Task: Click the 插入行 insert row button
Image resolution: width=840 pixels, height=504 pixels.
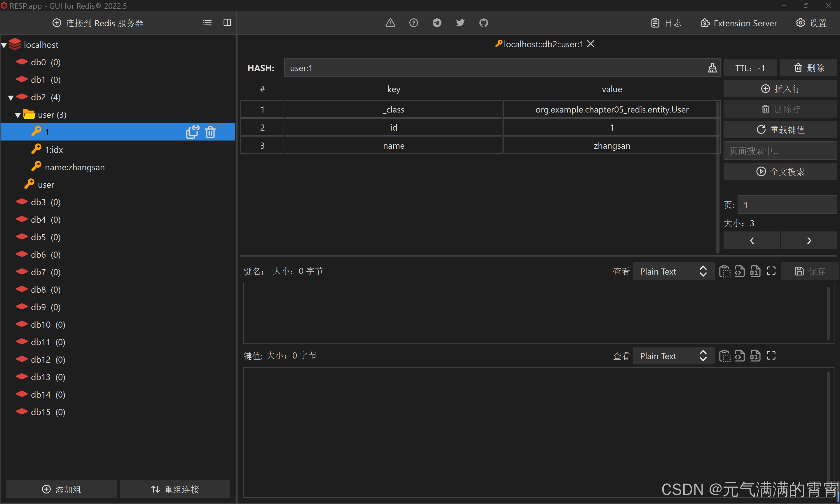Action: 780,89
